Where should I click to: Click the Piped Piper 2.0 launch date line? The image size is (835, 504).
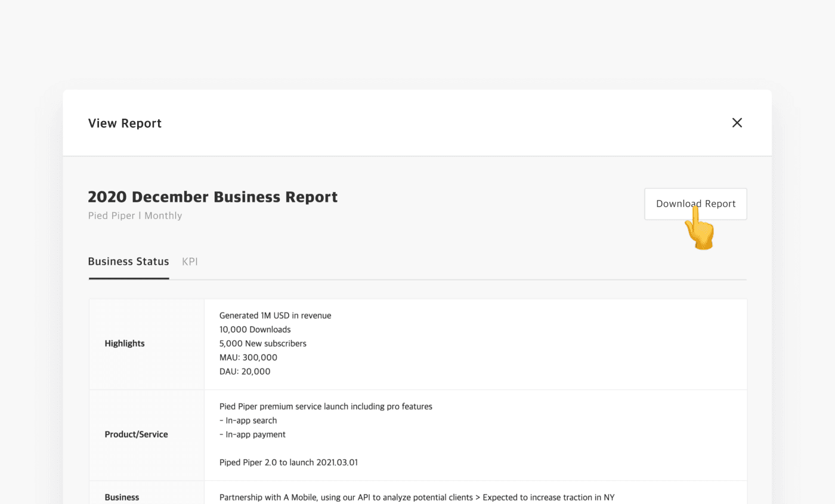[x=289, y=463]
